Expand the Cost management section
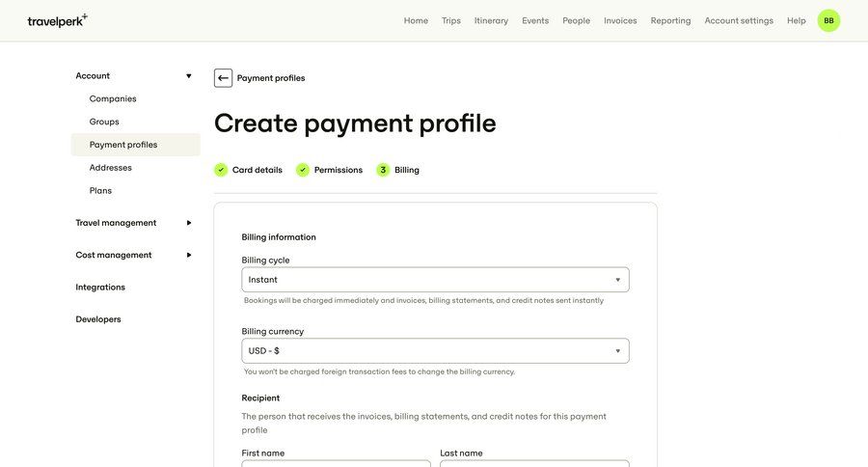868x467 pixels. [x=188, y=255]
